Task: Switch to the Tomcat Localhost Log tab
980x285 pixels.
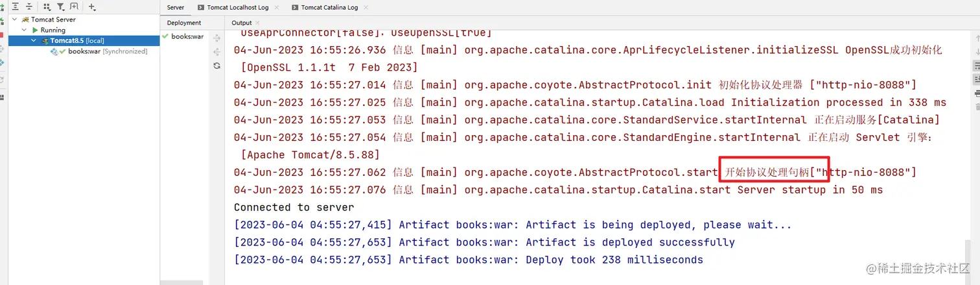Action: click(x=237, y=8)
